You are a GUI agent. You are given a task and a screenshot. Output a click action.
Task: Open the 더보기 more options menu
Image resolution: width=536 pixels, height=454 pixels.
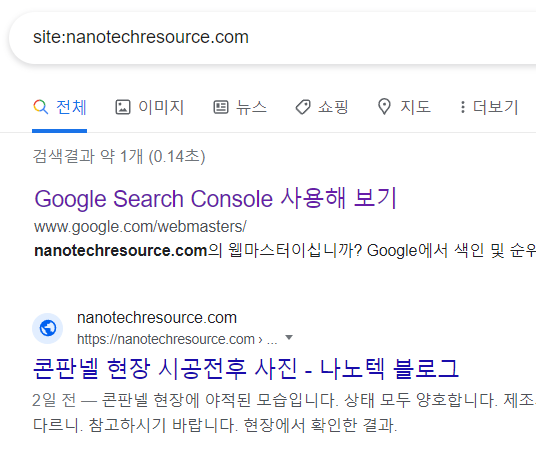pyautogui.click(x=489, y=107)
